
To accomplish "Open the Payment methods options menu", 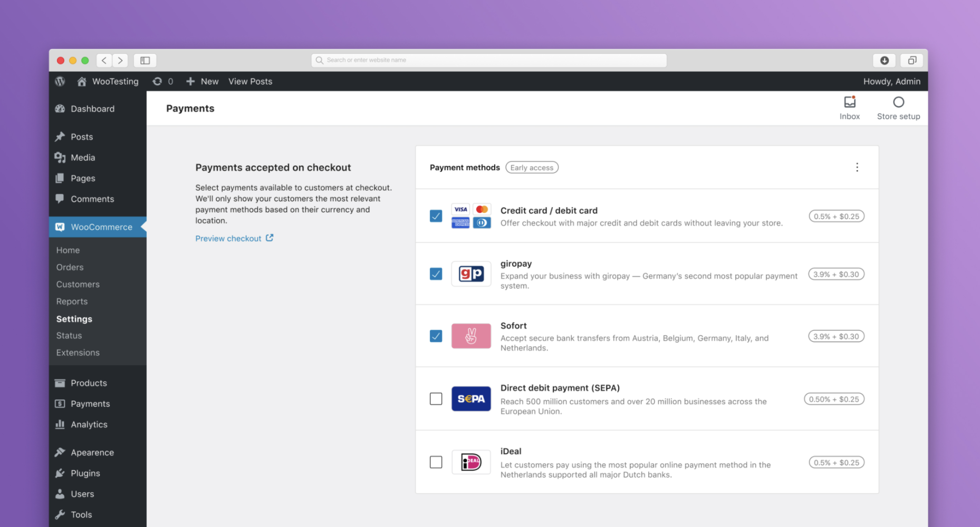I will click(x=857, y=167).
